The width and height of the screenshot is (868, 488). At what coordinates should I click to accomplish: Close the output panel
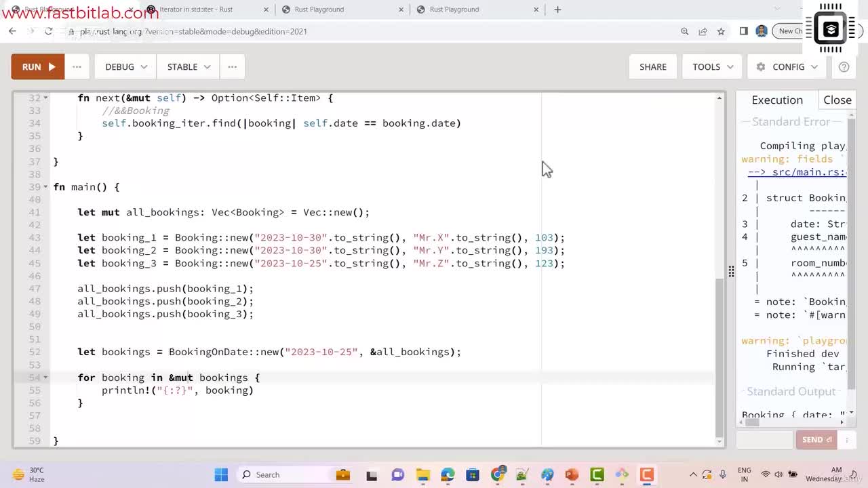tap(837, 100)
